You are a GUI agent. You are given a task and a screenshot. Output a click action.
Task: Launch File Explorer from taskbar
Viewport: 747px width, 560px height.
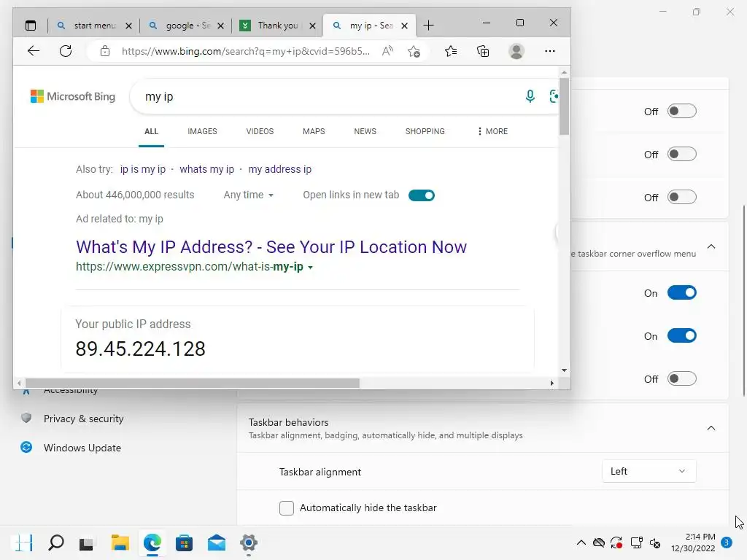(120, 542)
